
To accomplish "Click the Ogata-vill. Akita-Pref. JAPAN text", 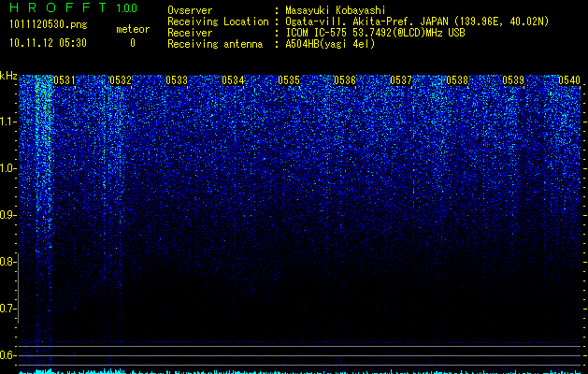I will [x=366, y=22].
